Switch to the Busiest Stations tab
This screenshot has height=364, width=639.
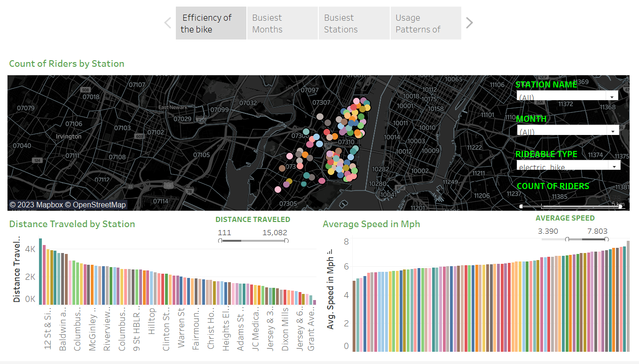coord(354,23)
